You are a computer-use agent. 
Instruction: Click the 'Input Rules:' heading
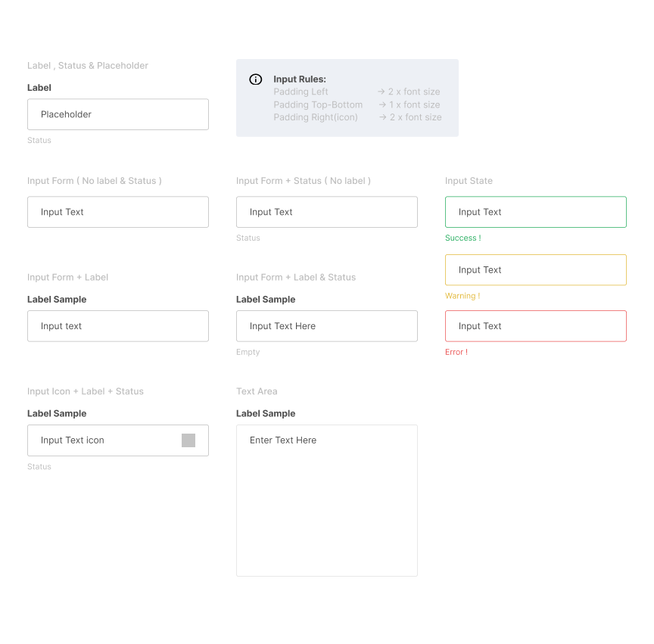(300, 79)
